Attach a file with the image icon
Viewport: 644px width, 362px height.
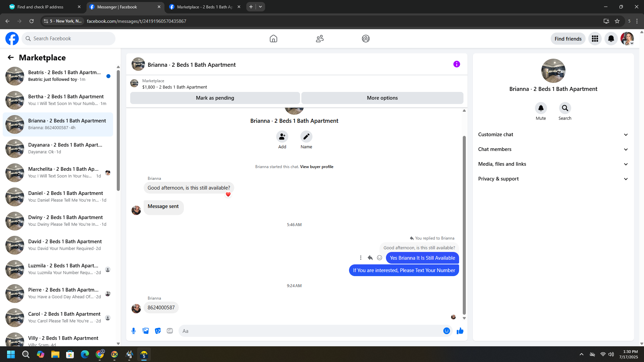(x=146, y=331)
